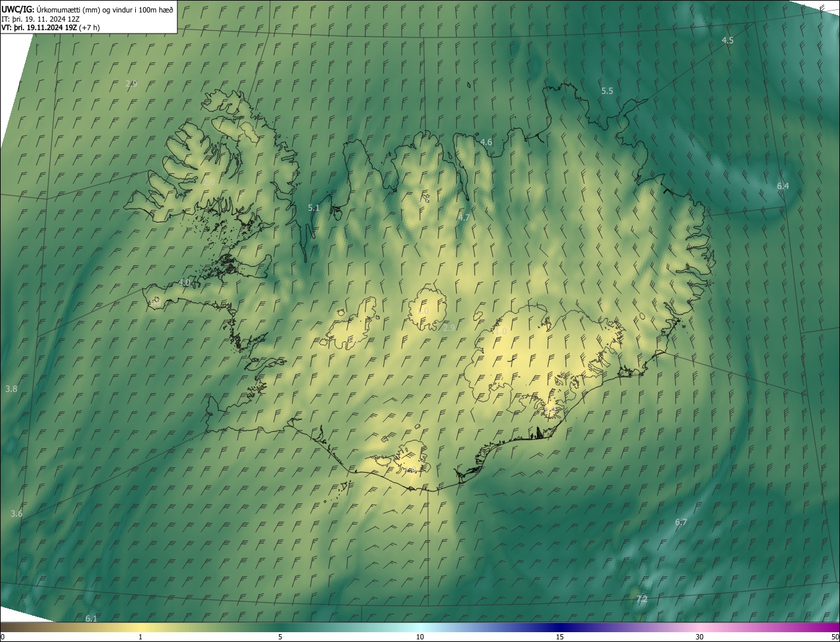The height and width of the screenshot is (642, 840).
Task: Click the 5 tick label on the color scale
Action: [280, 637]
